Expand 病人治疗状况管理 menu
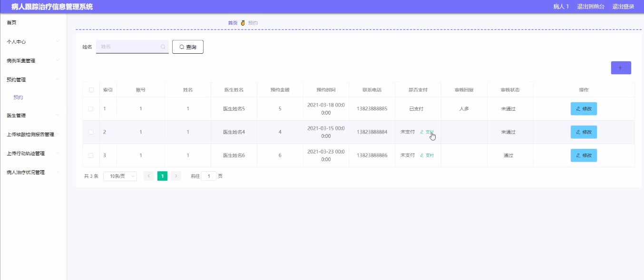This screenshot has width=644, height=280. [x=33, y=173]
